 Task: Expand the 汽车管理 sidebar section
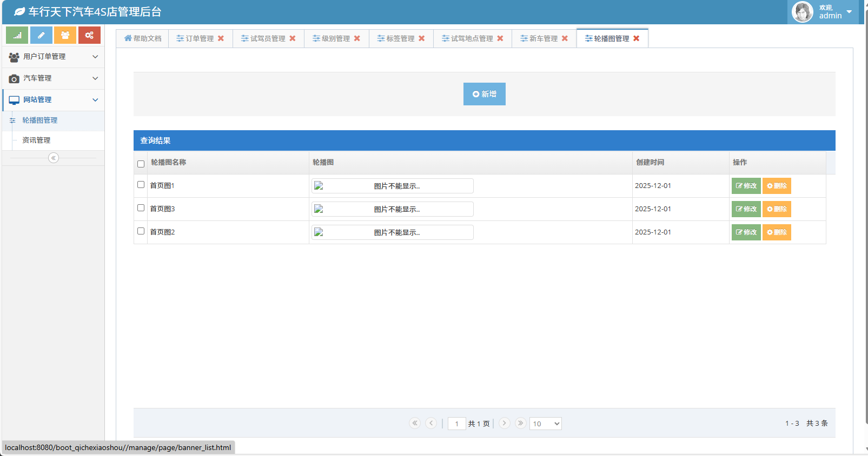tap(53, 78)
